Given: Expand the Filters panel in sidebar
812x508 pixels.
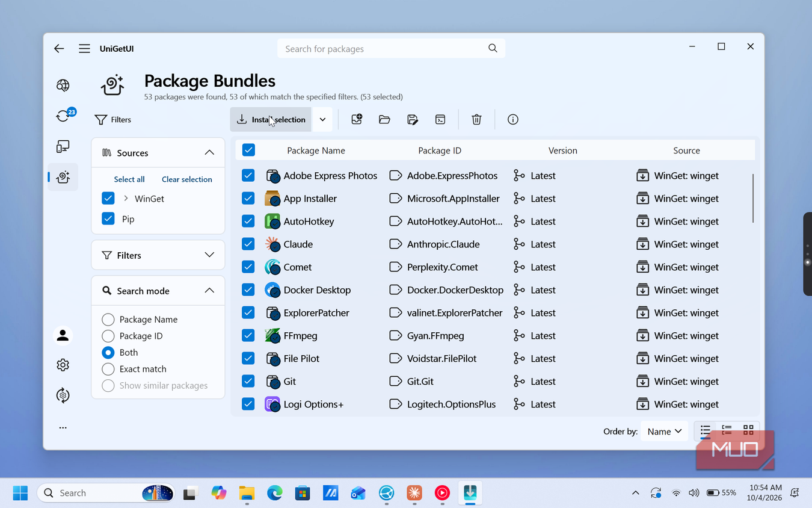Looking at the screenshot, I should (209, 255).
